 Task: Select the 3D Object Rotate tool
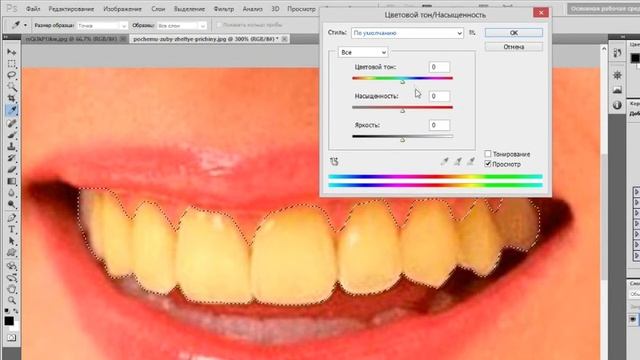click(x=11, y=266)
